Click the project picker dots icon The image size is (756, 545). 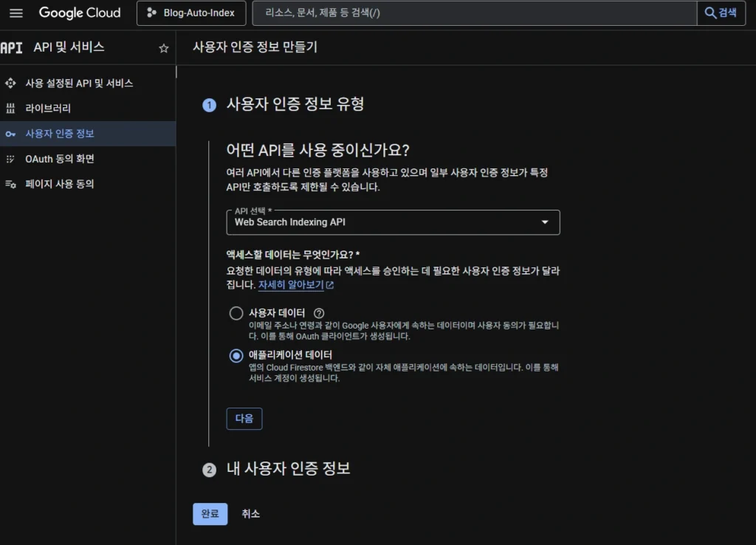[x=151, y=13]
